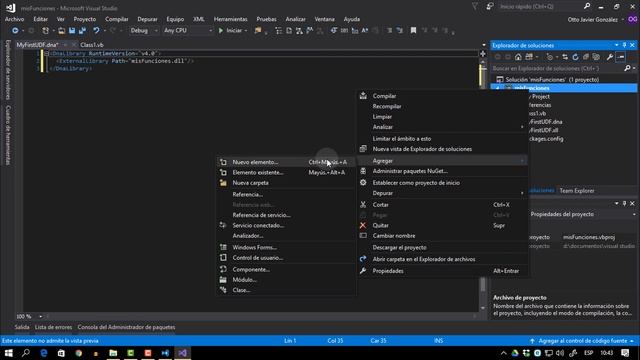Open the Archivo menu
640x360 pixels.
pos(14,19)
